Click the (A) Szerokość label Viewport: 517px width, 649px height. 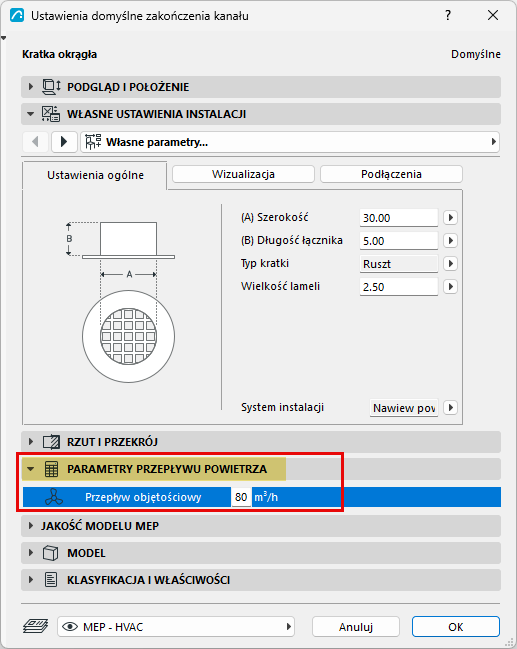[275, 217]
